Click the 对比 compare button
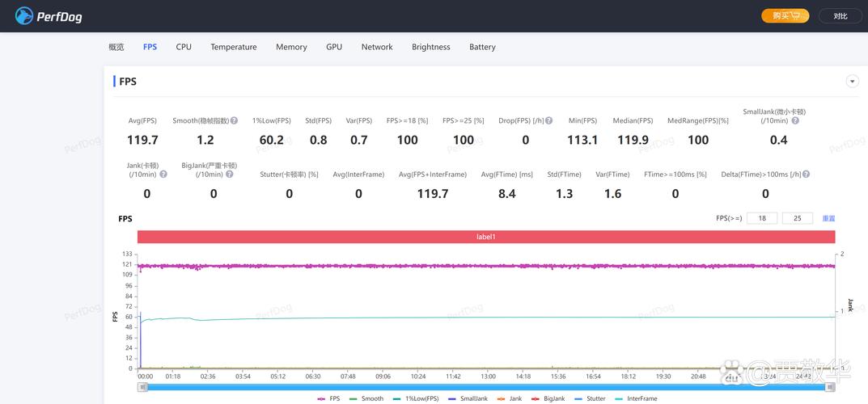The image size is (868, 404). (x=840, y=15)
